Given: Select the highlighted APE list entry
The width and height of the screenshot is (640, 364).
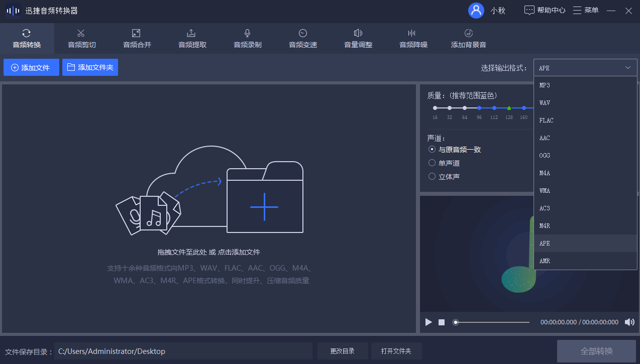Looking at the screenshot, I should (585, 244).
